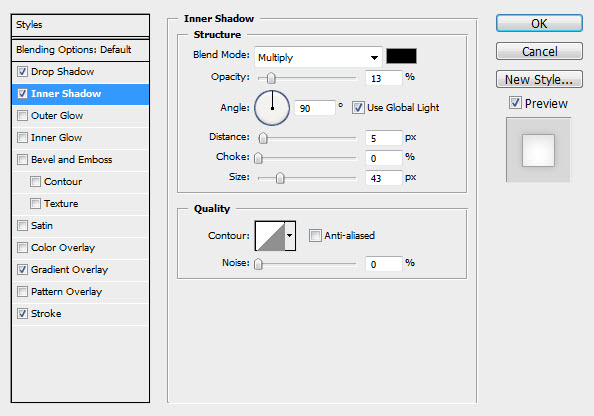Viewport: 594px width, 416px height.
Task: Select the Outer Glow label row
Action: [80, 116]
